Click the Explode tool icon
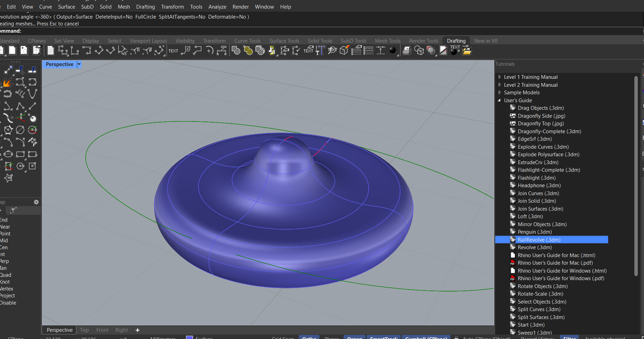Viewport: 644px width, 339px height. [x=8, y=82]
